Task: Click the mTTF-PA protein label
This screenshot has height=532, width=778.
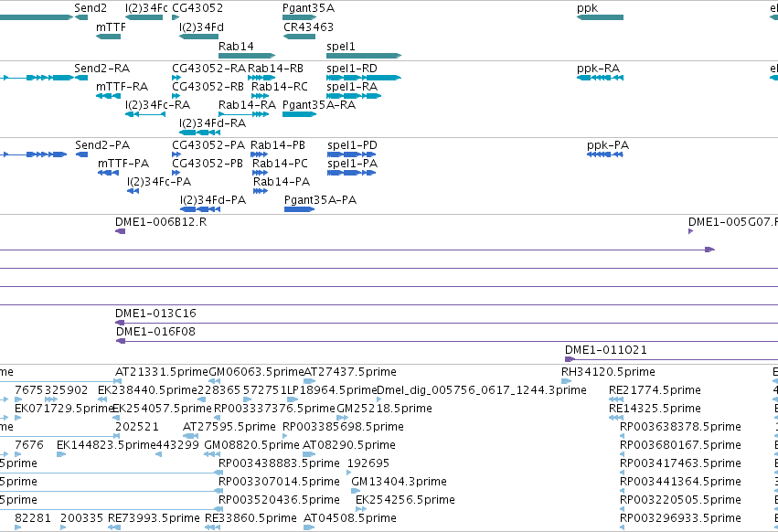Action: (x=123, y=164)
